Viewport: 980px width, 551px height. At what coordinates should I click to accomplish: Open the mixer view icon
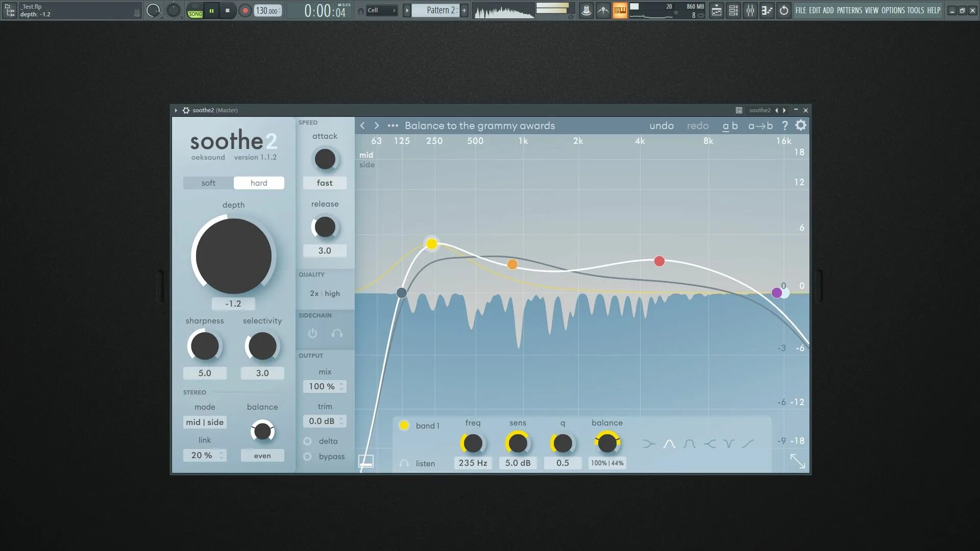(x=750, y=10)
